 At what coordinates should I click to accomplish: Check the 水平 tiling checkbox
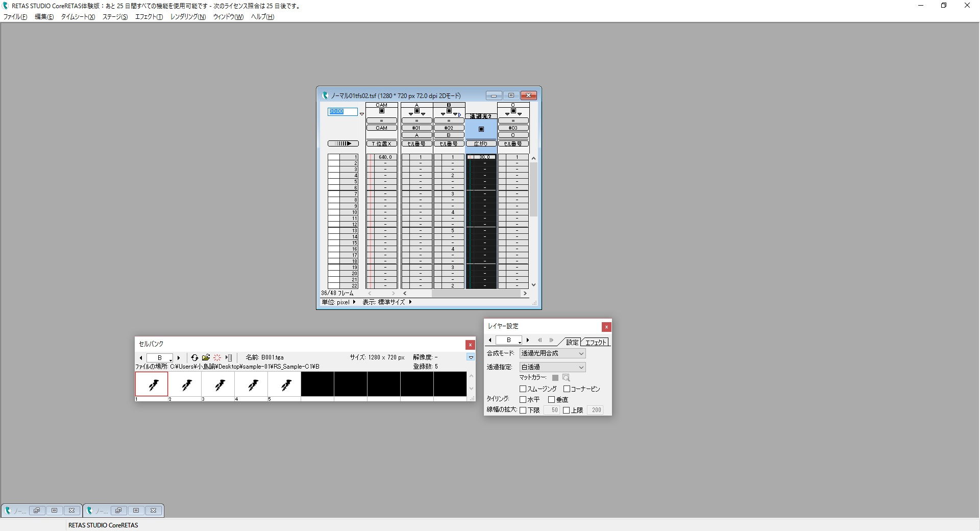[x=523, y=400]
